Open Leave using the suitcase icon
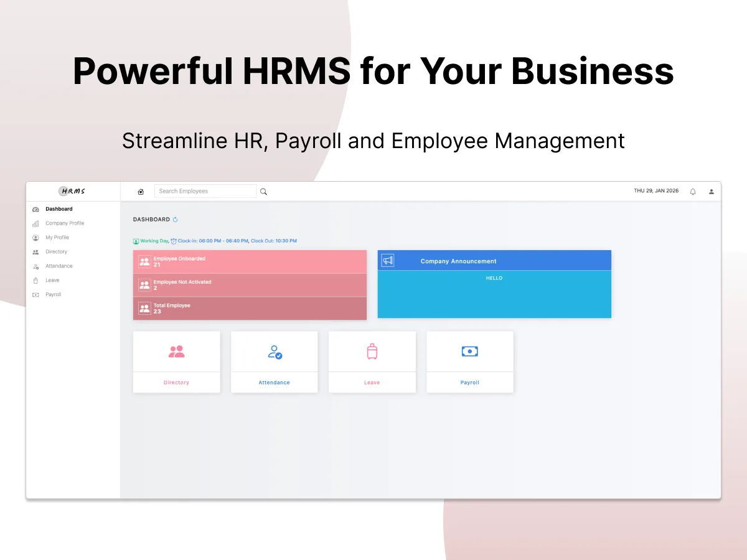The image size is (747, 560). click(x=372, y=351)
